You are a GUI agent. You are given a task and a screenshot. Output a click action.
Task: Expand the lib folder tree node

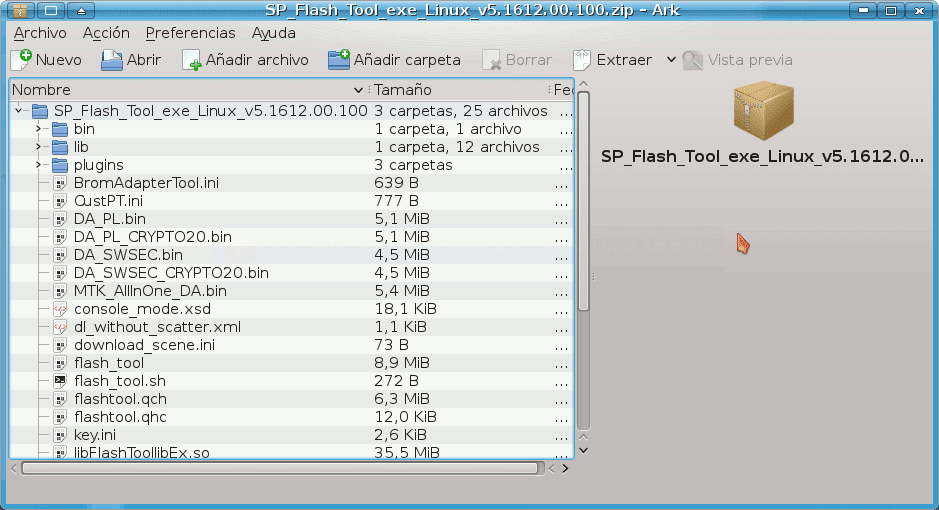coord(38,147)
